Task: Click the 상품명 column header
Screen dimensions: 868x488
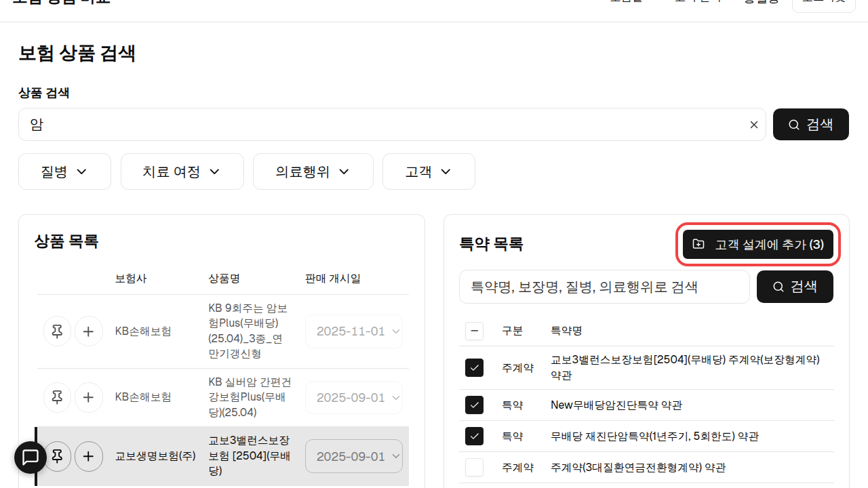Action: click(x=224, y=279)
